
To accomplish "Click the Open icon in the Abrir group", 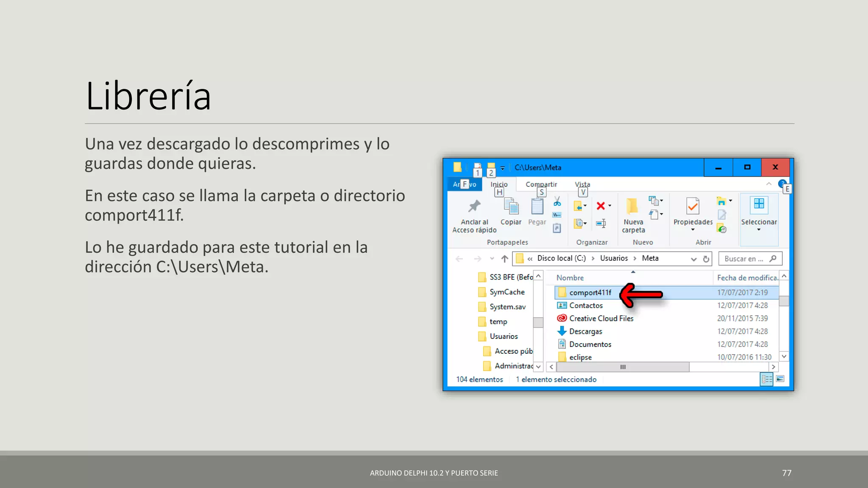I will click(x=721, y=201).
